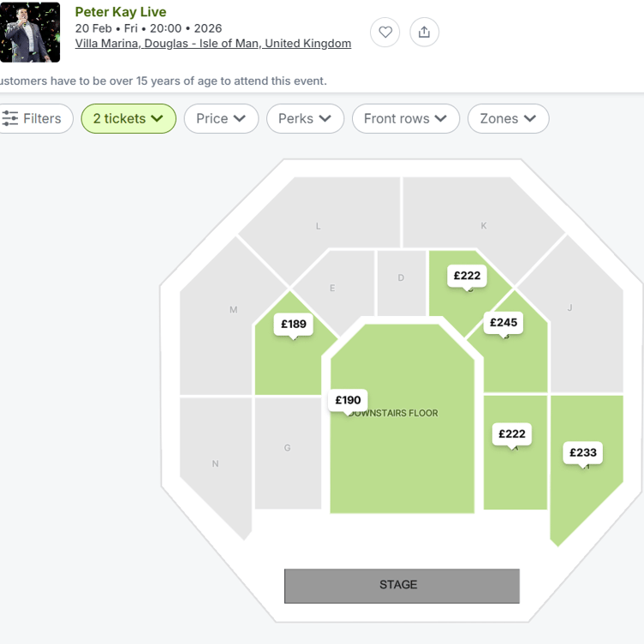This screenshot has width=644, height=644.
Task: Open the Zones filter dropdown
Action: coord(508,118)
